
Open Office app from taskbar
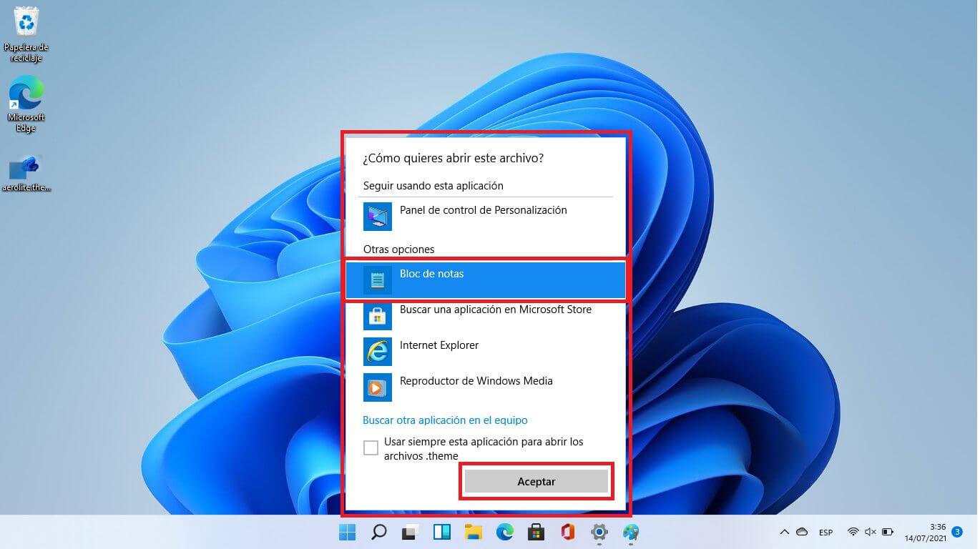point(568,532)
